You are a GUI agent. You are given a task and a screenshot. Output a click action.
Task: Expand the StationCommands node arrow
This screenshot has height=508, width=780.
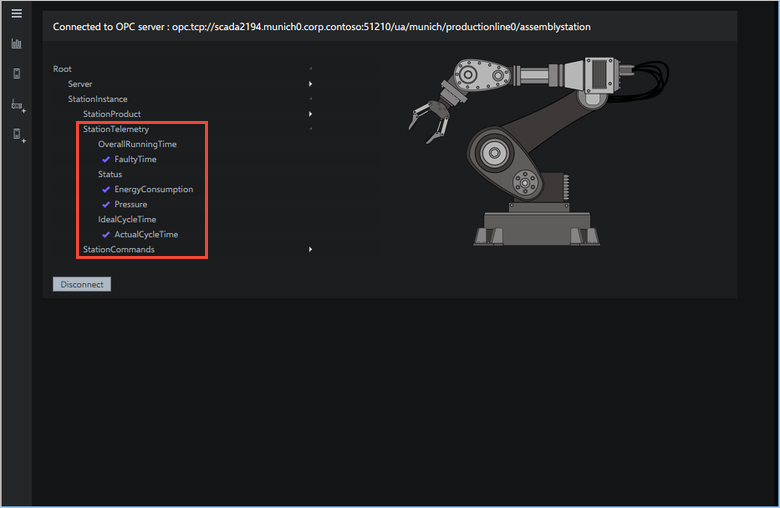coord(310,249)
